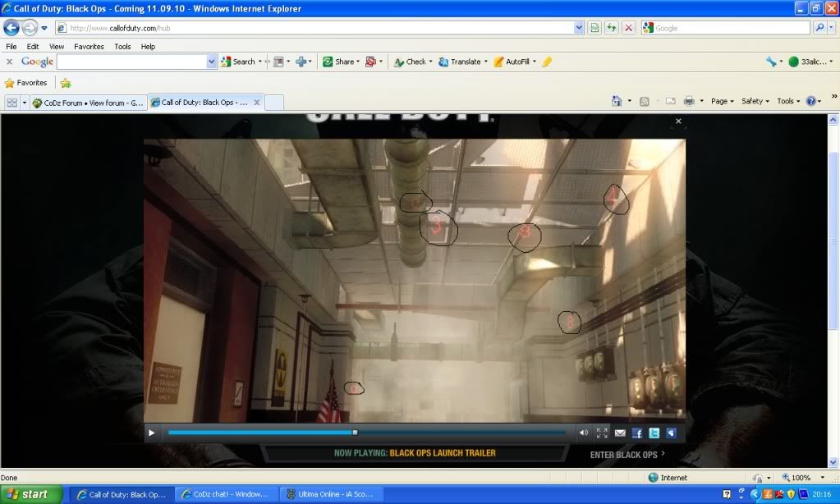The height and width of the screenshot is (504, 840).
Task: Click the Print icon
Action: (689, 101)
